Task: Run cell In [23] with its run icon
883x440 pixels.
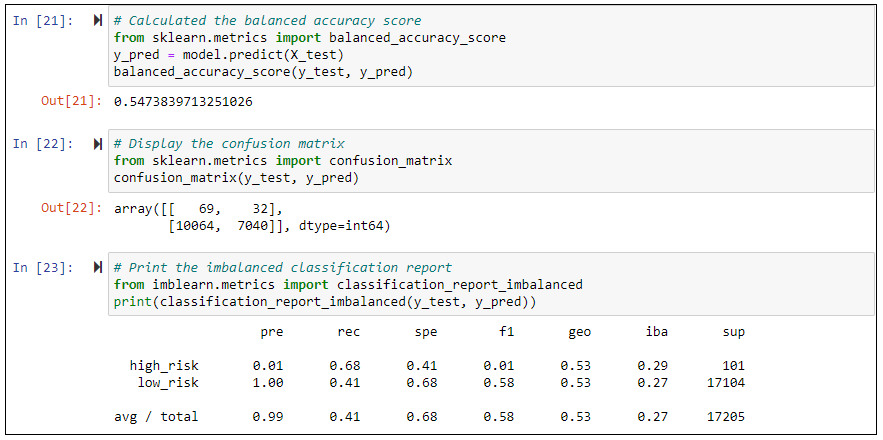Action: (97, 268)
